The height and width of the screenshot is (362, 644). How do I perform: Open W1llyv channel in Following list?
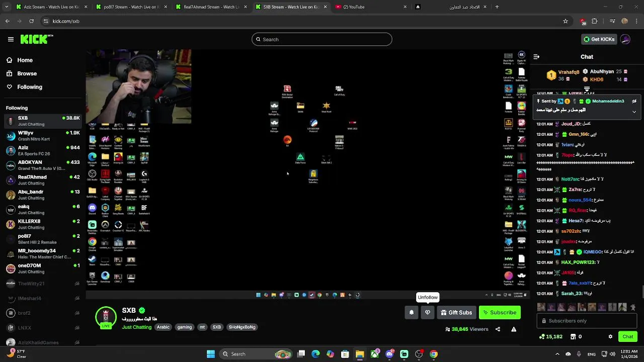(x=43, y=136)
